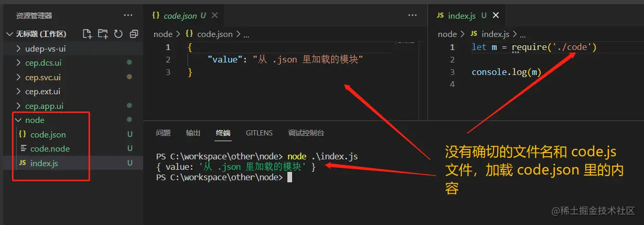Click the 资源管理器 Explorer title

34,16
